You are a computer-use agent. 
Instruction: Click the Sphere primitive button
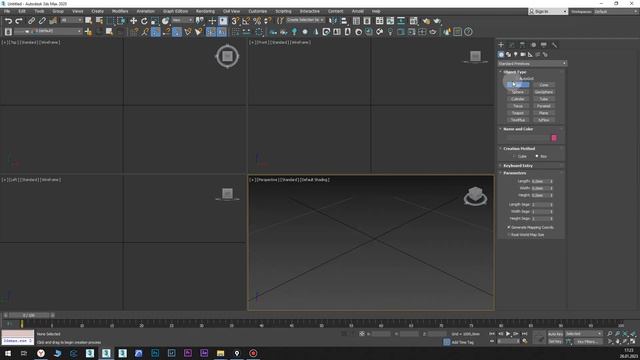(518, 92)
